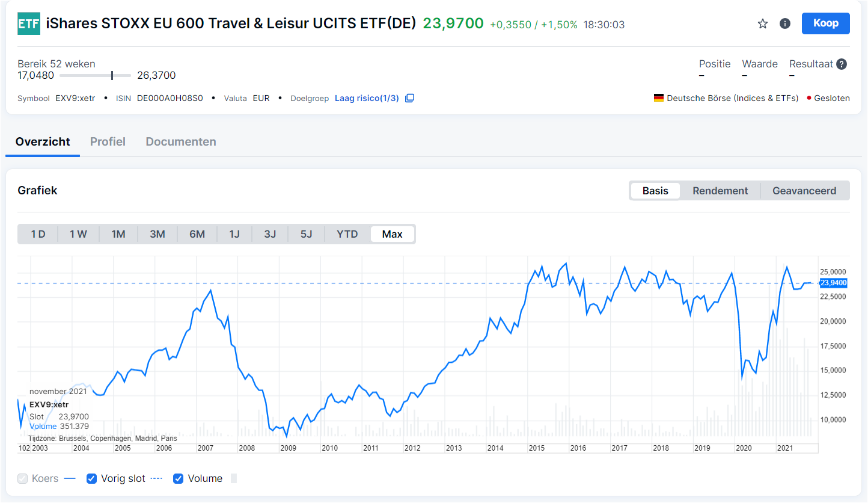Click the copy icon next to Laag risico
Screen dimensions: 868x503
point(409,98)
